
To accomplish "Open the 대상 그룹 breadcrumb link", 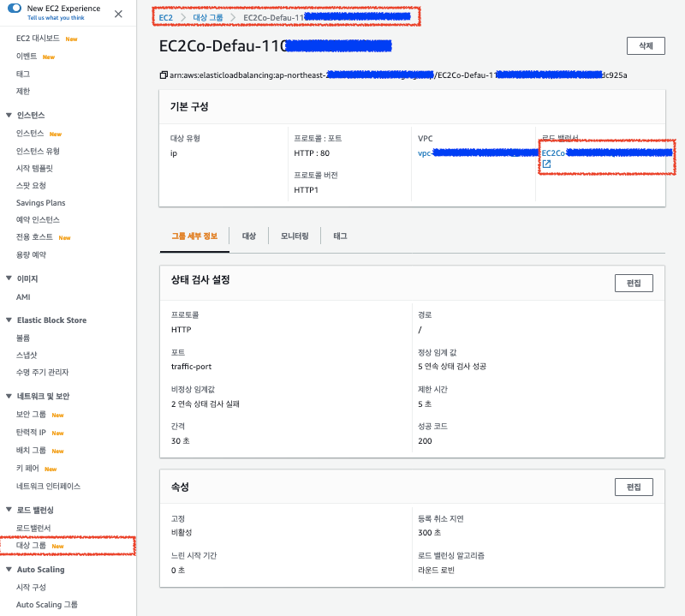I will point(208,17).
